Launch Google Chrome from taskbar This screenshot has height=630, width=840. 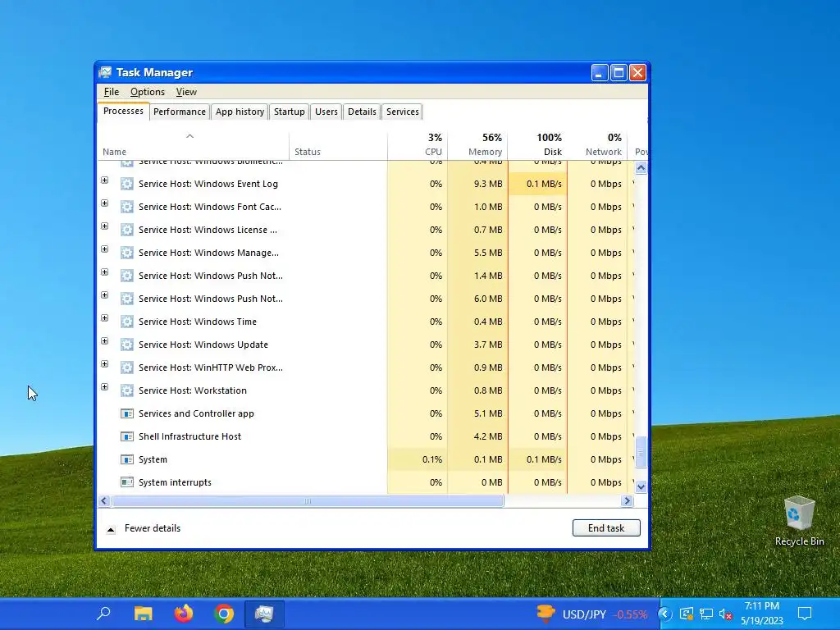tap(224, 614)
